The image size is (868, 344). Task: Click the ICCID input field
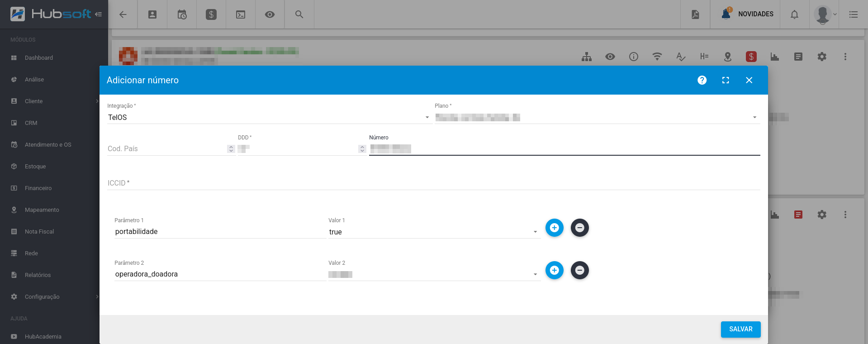pyautogui.click(x=433, y=183)
